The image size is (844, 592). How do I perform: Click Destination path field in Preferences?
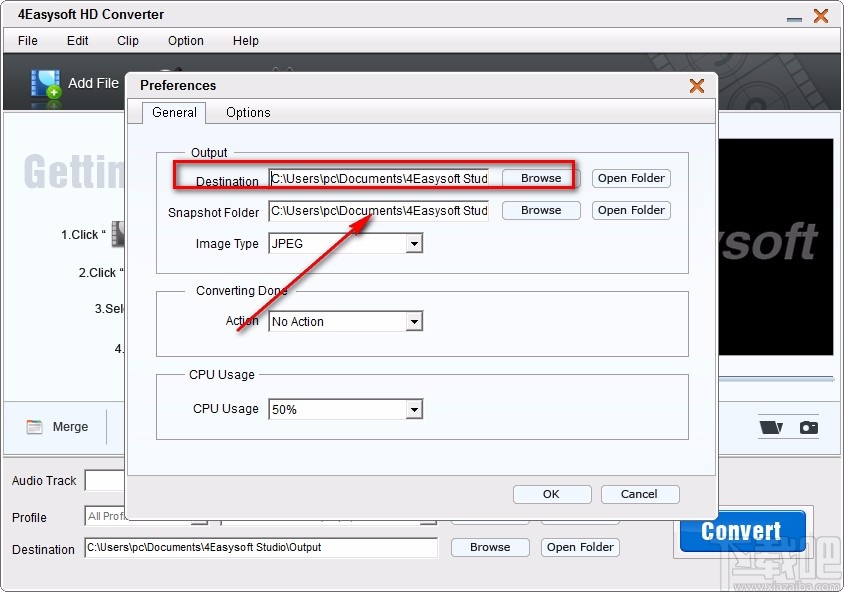pyautogui.click(x=379, y=179)
